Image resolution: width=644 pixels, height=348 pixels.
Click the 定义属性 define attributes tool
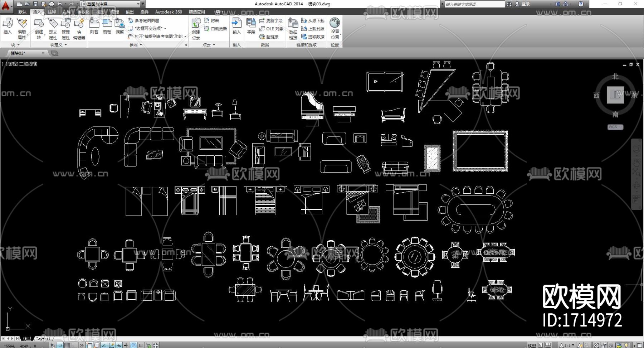53,28
